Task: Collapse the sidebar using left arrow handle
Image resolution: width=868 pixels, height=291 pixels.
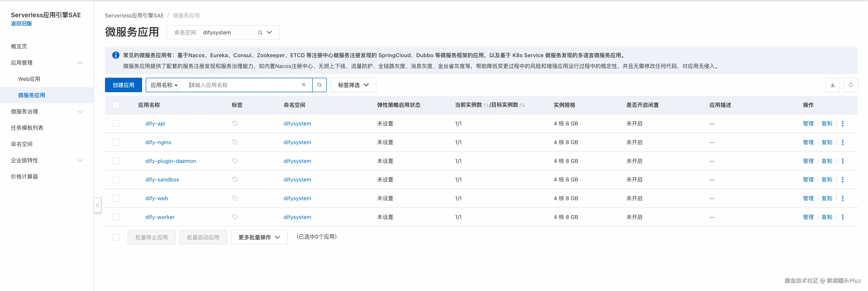Action: pyautogui.click(x=97, y=205)
